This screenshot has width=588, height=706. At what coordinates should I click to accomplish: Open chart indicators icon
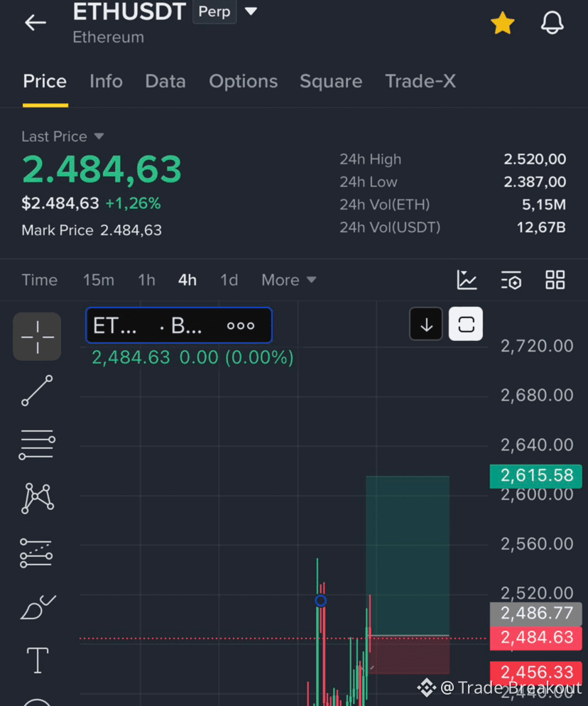(467, 280)
